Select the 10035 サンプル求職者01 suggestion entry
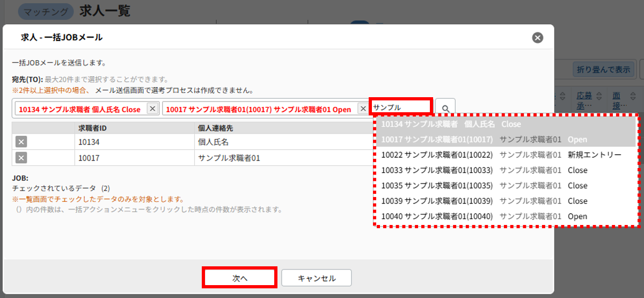The image size is (644, 298). [484, 186]
